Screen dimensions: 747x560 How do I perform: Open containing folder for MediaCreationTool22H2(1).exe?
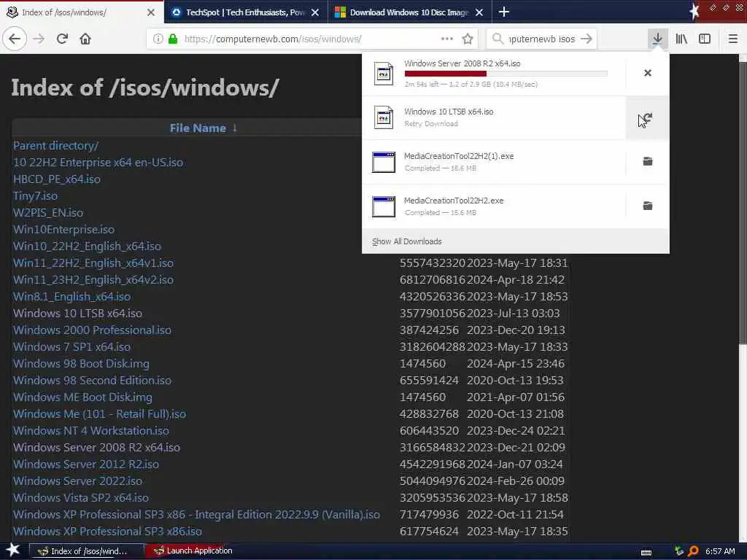coord(648,161)
